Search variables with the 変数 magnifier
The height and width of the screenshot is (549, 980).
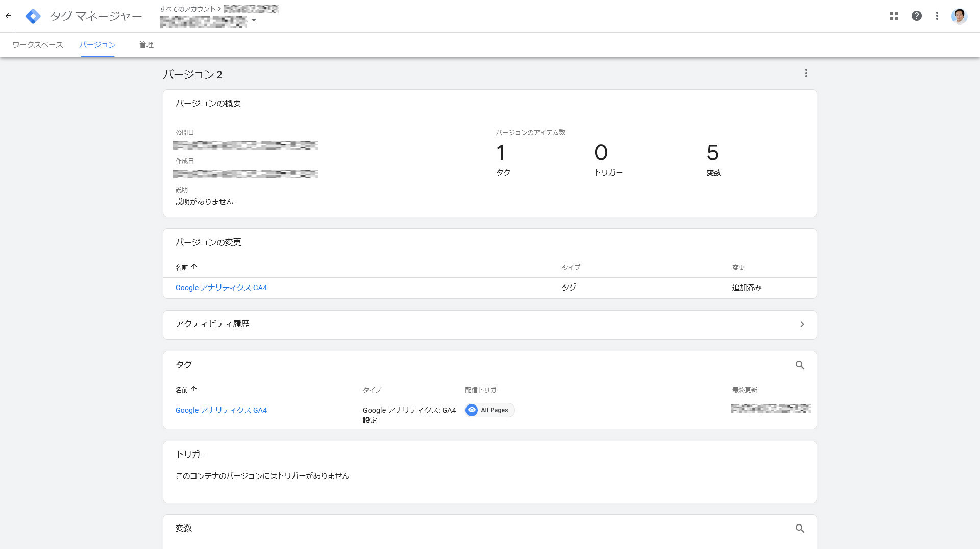click(x=800, y=528)
